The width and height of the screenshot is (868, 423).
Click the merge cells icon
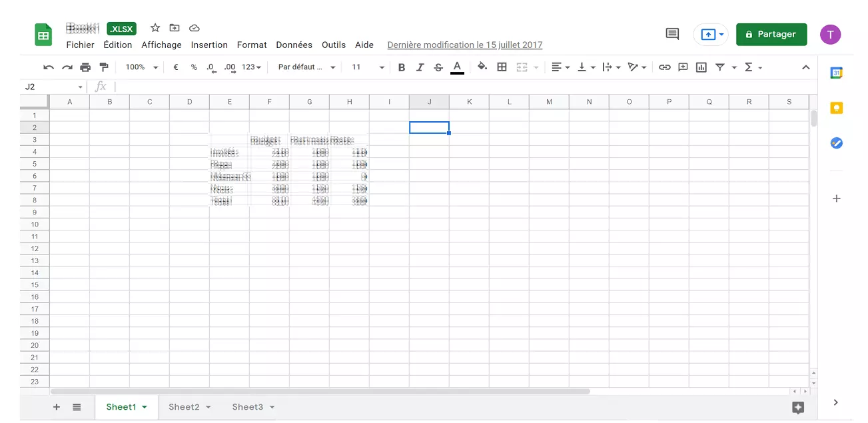tap(522, 67)
